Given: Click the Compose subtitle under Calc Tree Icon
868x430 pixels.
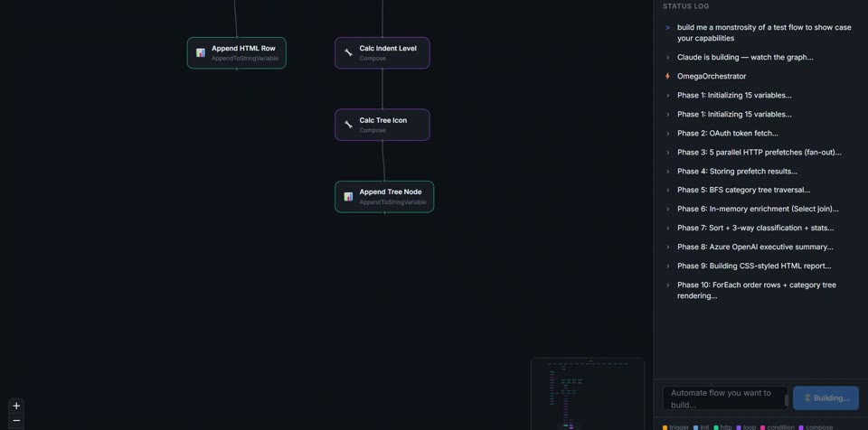Looking at the screenshot, I should coord(373,130).
